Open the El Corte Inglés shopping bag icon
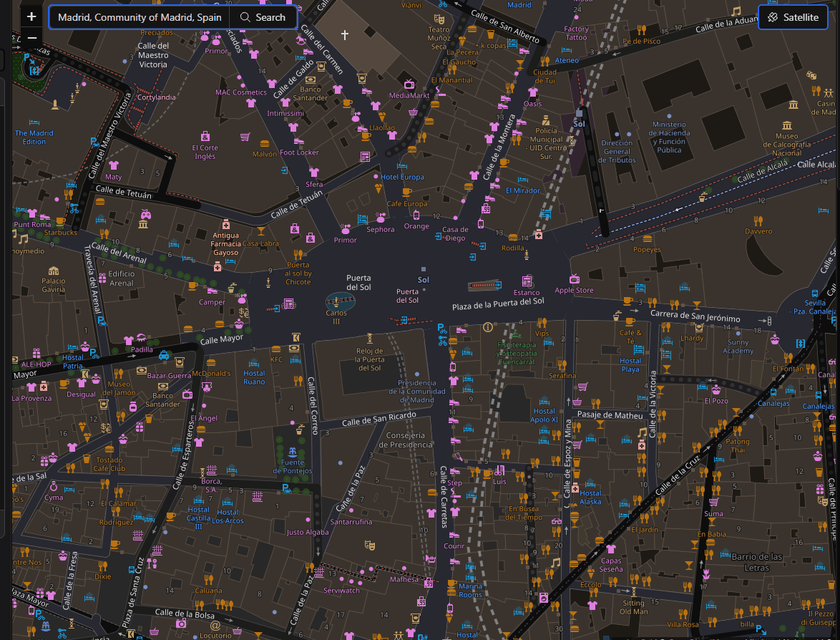 pos(205,136)
